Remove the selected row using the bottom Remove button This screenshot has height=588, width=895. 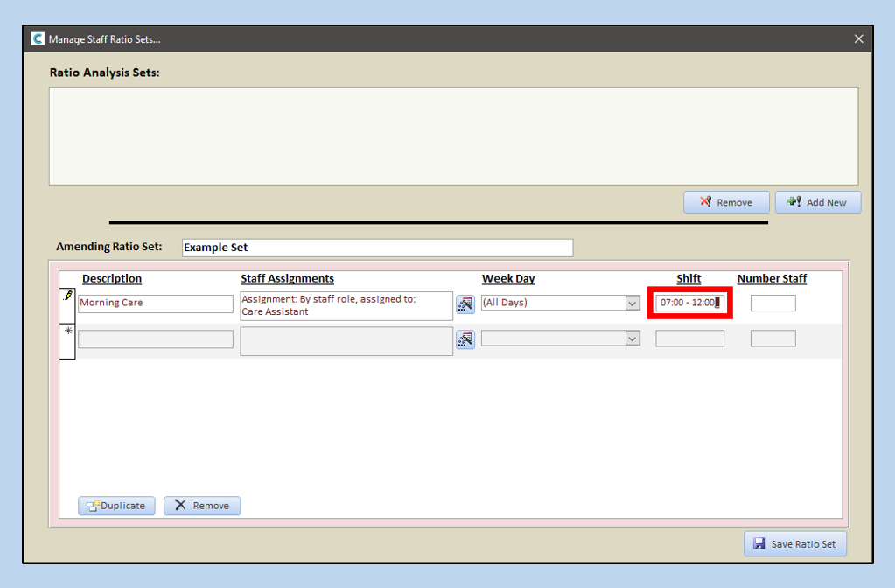pyautogui.click(x=202, y=506)
